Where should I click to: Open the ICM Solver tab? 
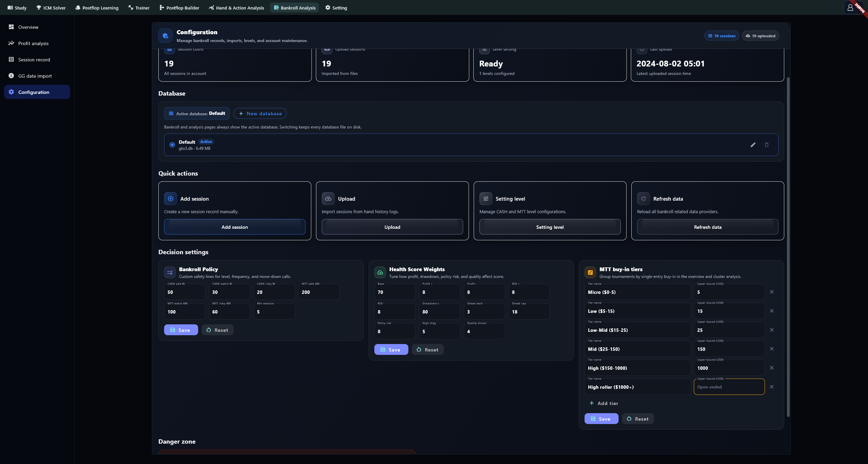pyautogui.click(x=51, y=7)
